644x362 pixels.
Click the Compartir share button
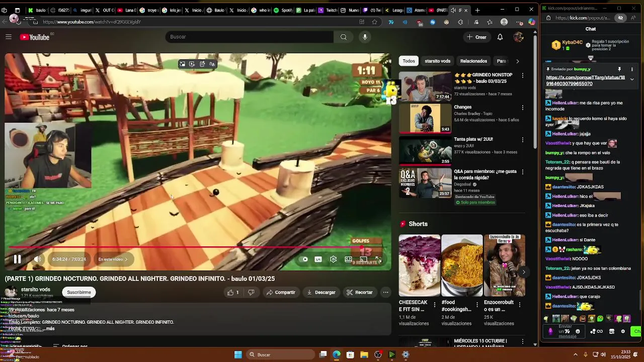point(281,292)
